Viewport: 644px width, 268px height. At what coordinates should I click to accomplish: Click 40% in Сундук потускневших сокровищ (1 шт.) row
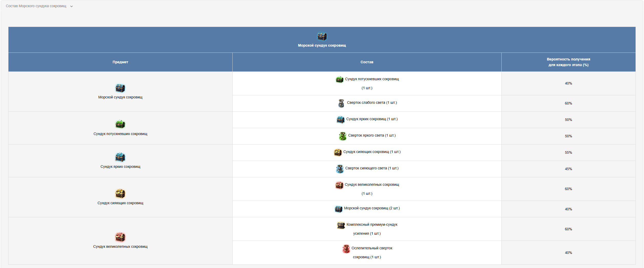[568, 84]
